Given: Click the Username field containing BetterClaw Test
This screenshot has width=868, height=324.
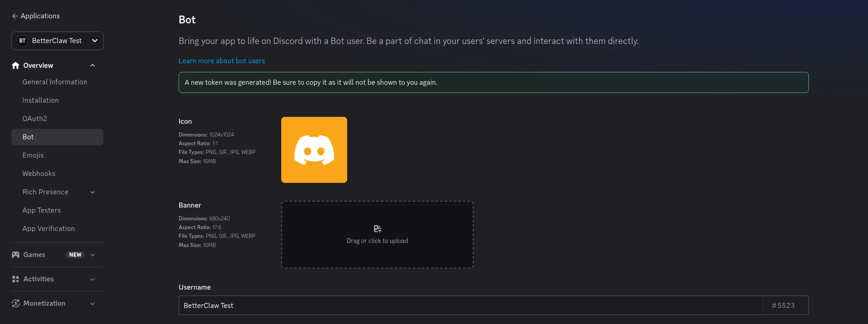Looking at the screenshot, I should point(471,305).
